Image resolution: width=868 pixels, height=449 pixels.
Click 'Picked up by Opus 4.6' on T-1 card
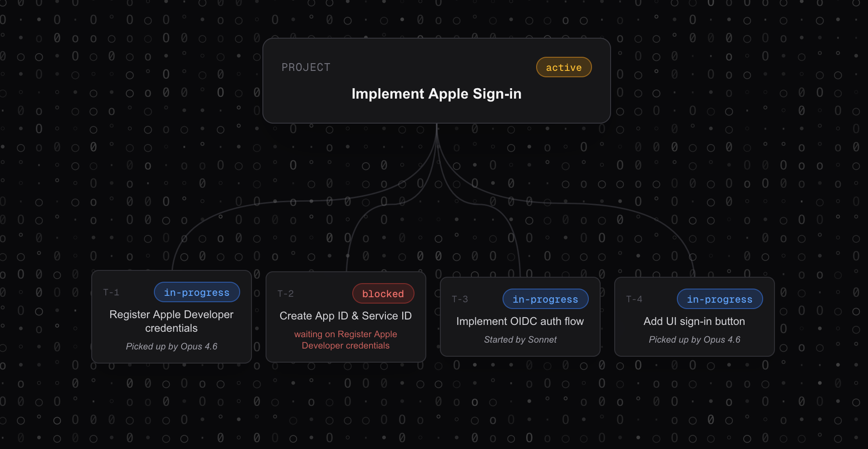click(172, 346)
